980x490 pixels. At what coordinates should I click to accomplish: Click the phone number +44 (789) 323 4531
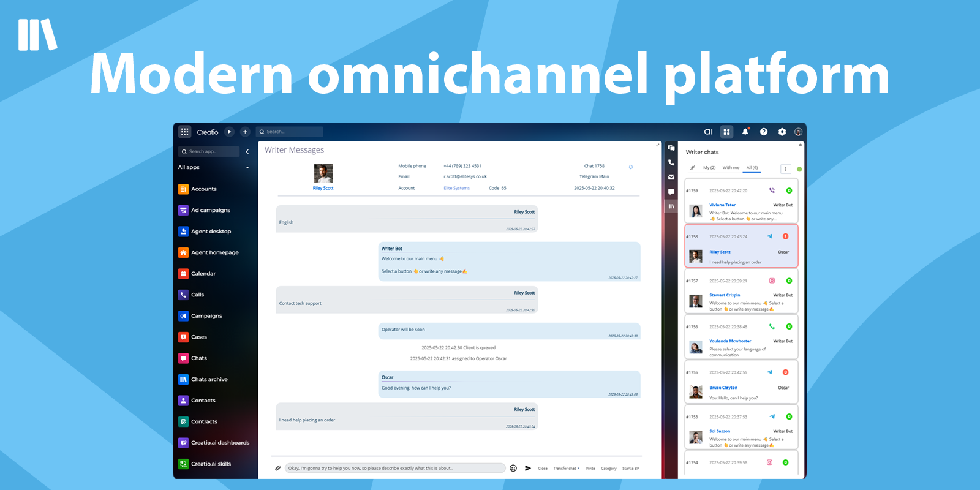462,166
